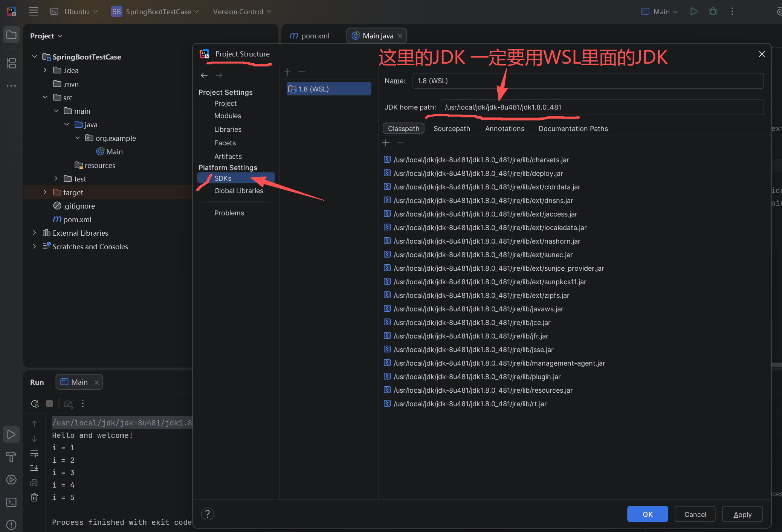Screen dimensions: 782x532
Task: Click the Run green play icon
Action: (x=694, y=11)
